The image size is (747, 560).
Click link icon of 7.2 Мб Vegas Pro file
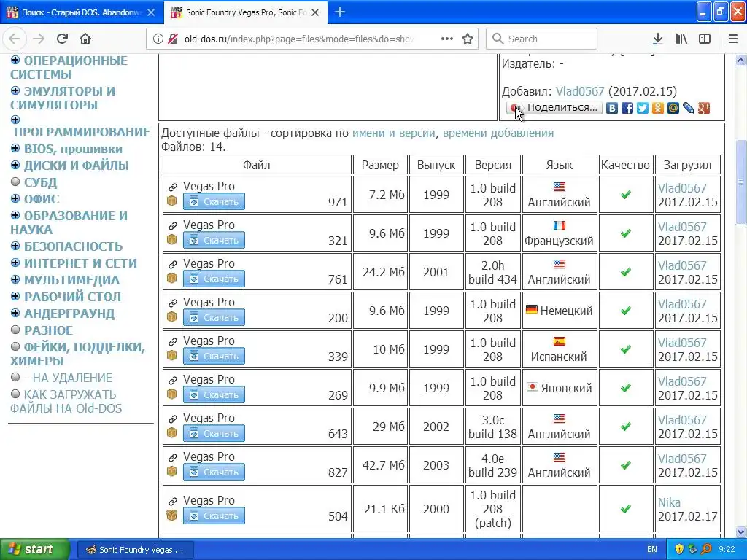point(173,187)
